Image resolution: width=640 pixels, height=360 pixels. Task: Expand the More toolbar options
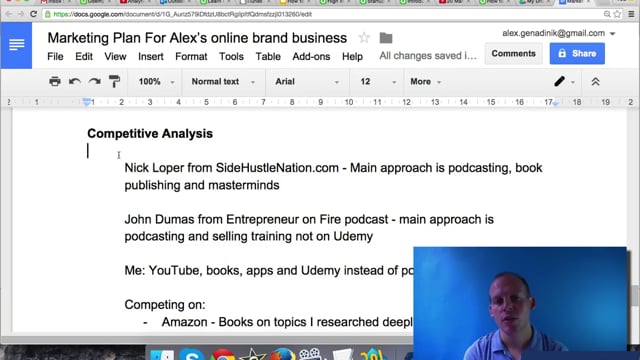coord(426,82)
